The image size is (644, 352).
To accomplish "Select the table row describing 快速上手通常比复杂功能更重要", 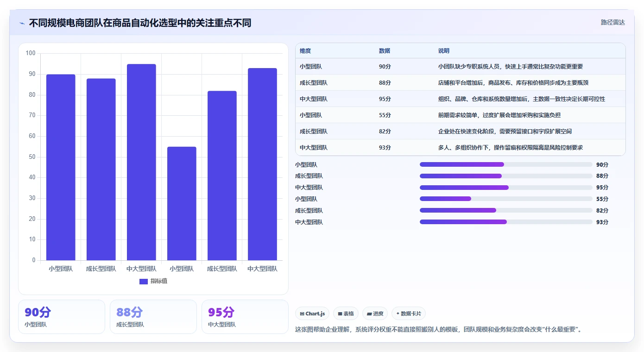I will click(x=460, y=66).
